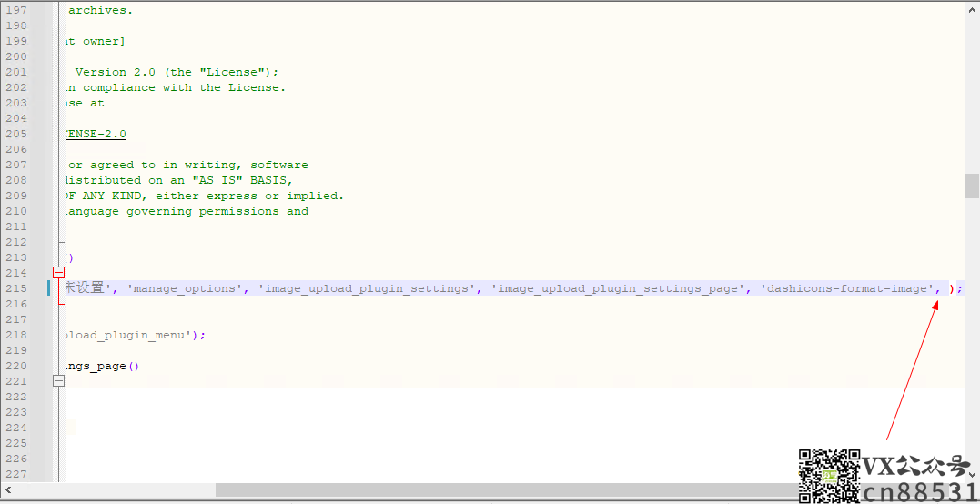
Task: Click the vertical scrollbar up arrow
Action: (x=972, y=9)
